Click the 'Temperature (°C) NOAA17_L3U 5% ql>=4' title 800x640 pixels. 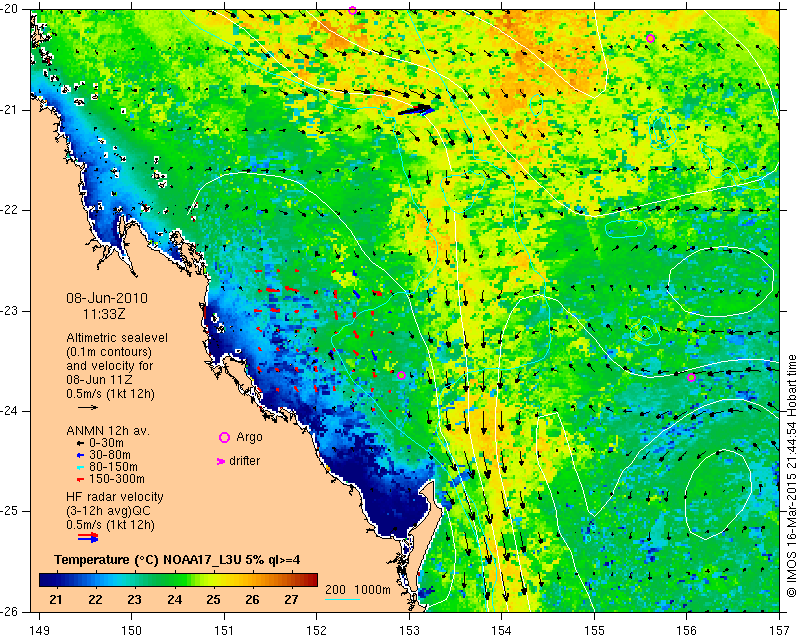(177, 560)
